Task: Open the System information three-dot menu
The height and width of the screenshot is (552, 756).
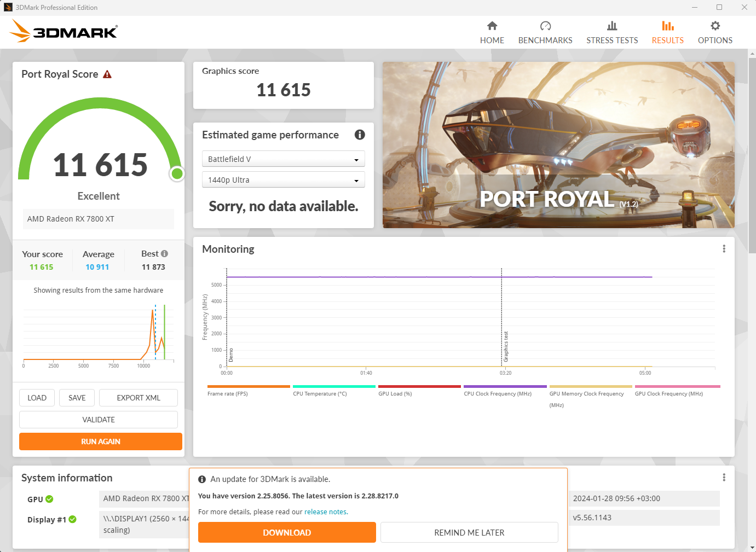Action: coord(724,478)
